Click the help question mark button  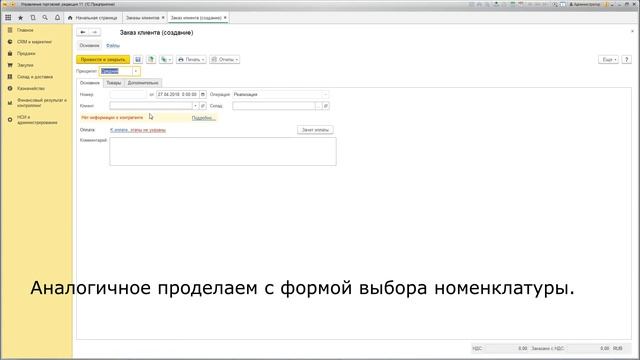point(627,60)
